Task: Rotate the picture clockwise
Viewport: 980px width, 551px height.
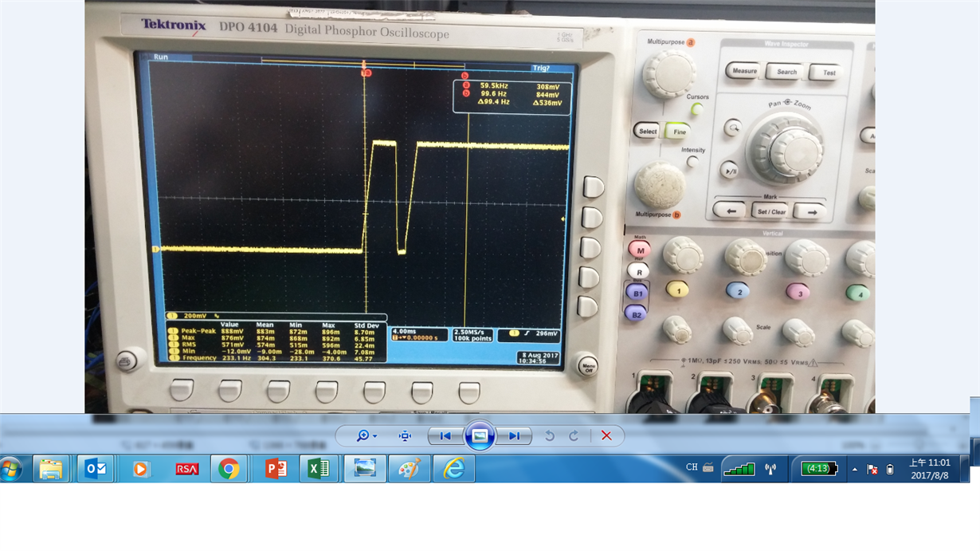Action: point(574,435)
